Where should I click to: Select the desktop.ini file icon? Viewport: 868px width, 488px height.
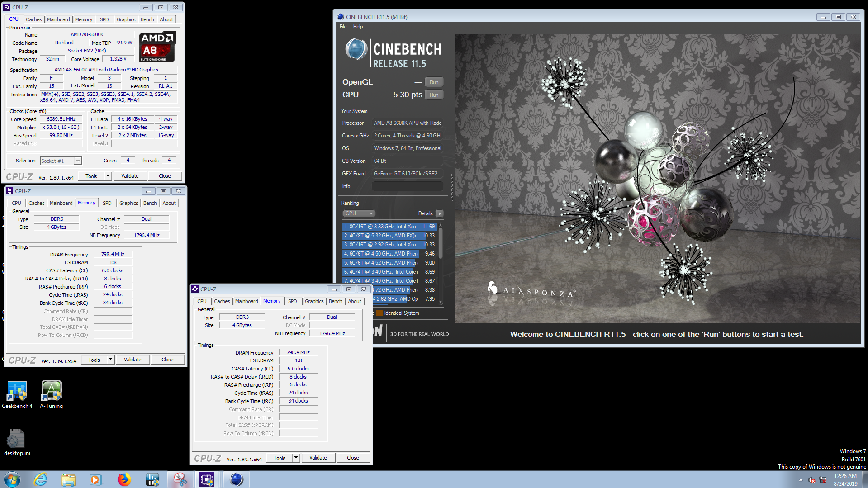tap(17, 442)
